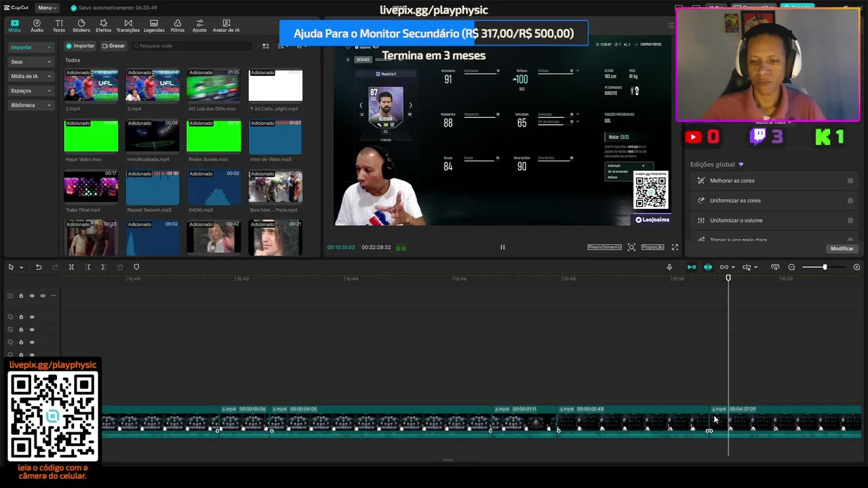This screenshot has height=488, width=868.
Task: Select the Hypar Video.mov green thumbnail
Action: 91,136
